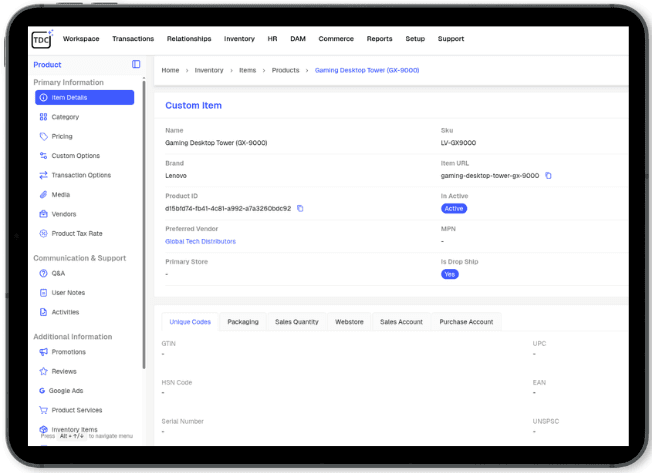Image resolution: width=652 pixels, height=473 pixels.
Task: Collapse the Product sidebar panel icon
Action: pos(136,64)
